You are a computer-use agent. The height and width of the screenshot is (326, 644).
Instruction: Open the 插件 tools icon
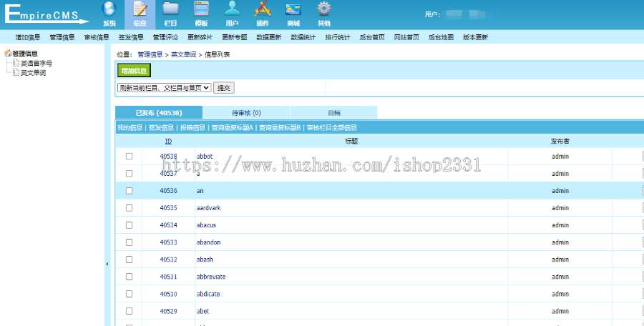pyautogui.click(x=263, y=9)
